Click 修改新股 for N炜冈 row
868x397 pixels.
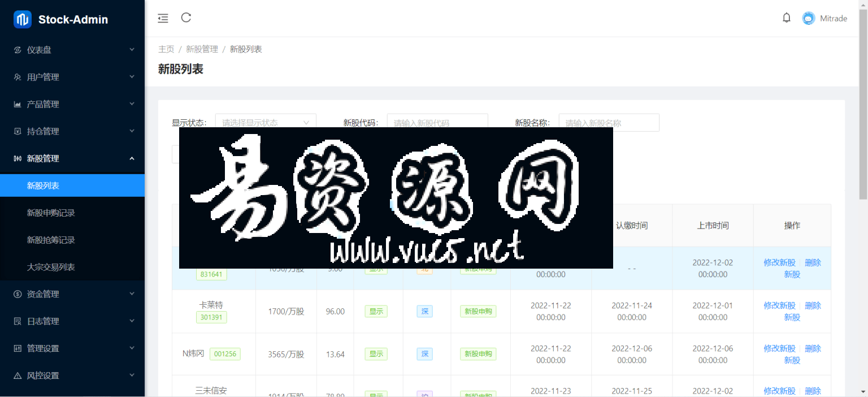(x=779, y=348)
